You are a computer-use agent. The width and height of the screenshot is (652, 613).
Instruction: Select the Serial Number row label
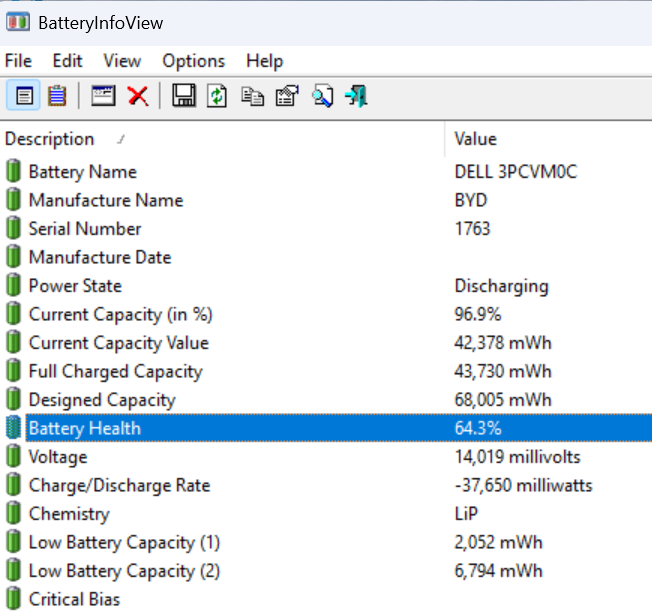(85, 229)
